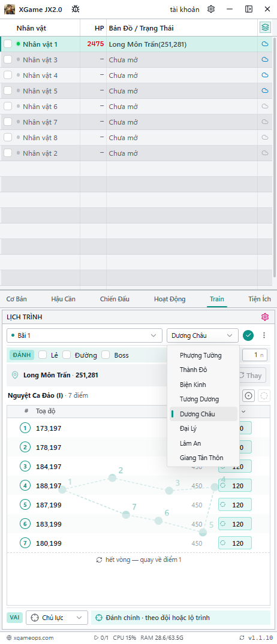Screen dimensions: 277x644
Task: Open the three-dot more options menu
Action: tap(264, 335)
